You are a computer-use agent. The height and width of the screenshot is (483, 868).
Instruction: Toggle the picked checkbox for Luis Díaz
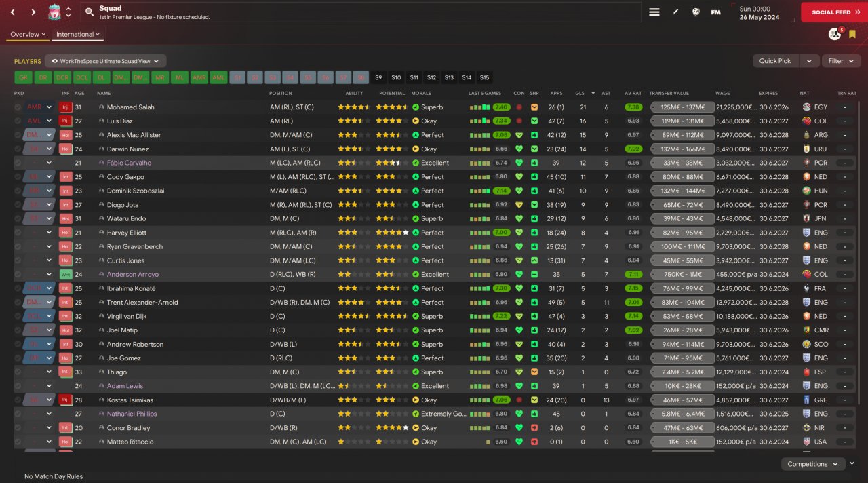point(18,121)
